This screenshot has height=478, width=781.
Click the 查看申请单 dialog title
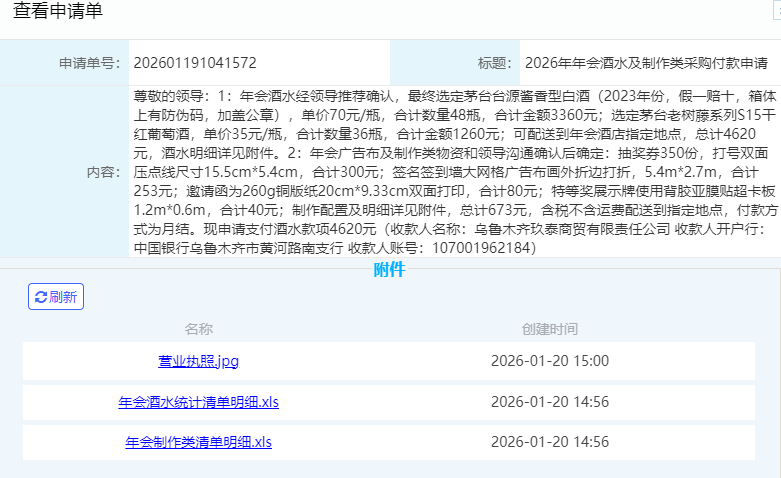coord(57,12)
